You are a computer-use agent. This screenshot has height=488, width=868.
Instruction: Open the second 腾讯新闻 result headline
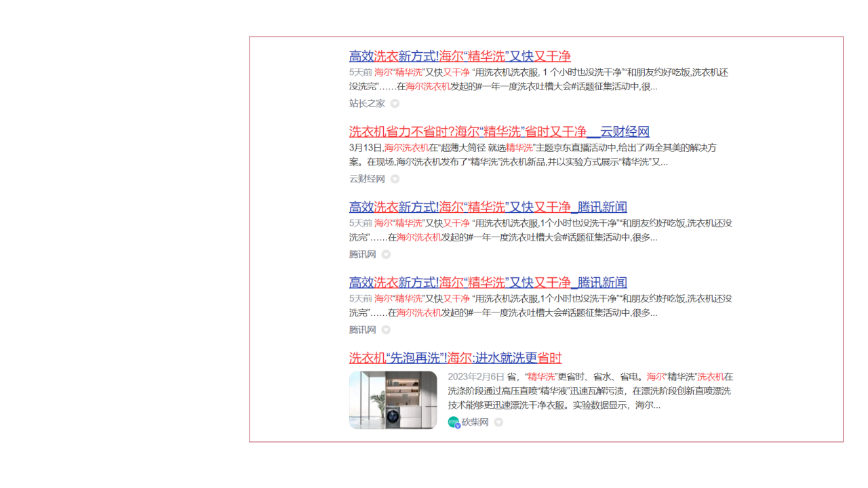click(x=488, y=282)
